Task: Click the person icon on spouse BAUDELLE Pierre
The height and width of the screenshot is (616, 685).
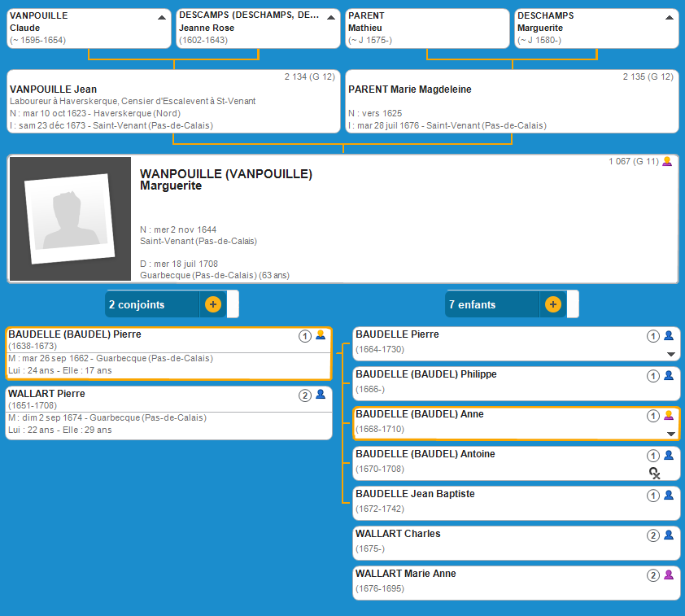Action: (x=321, y=335)
